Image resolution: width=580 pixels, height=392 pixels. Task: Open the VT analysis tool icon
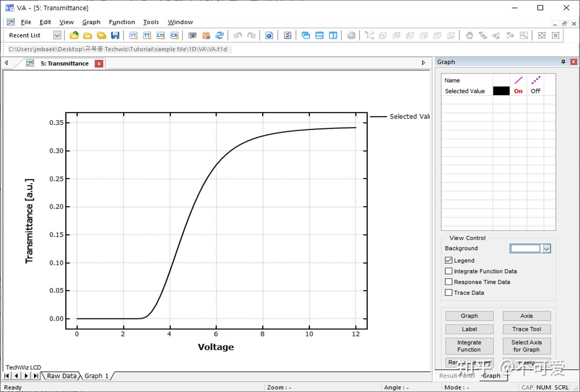133,35
